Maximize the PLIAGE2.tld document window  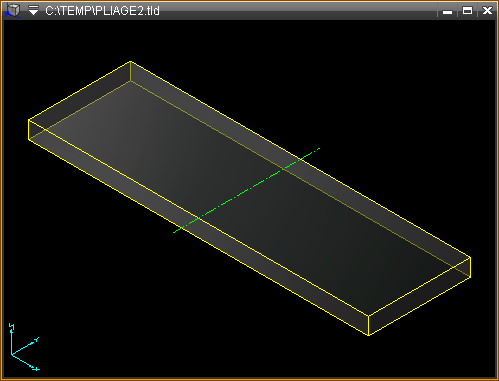[467, 11]
